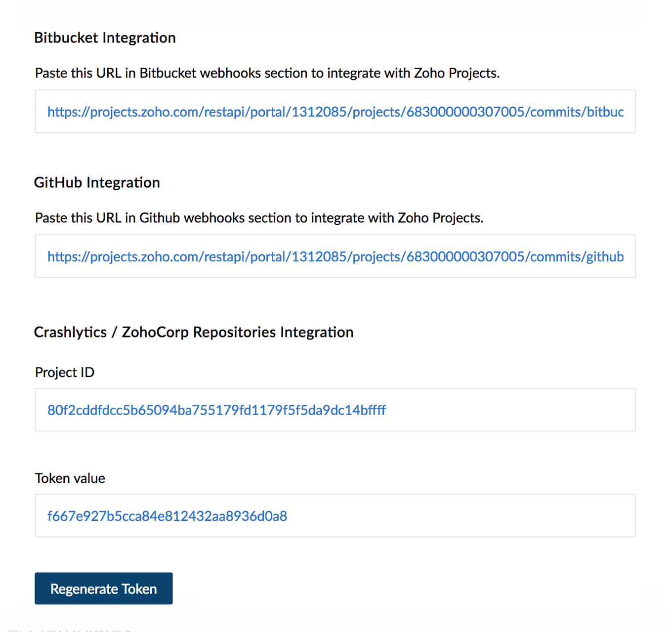Screen dimensions: 672x632
Task: Click 'ZohoCorp Repositories' in the section heading
Action: (199, 332)
